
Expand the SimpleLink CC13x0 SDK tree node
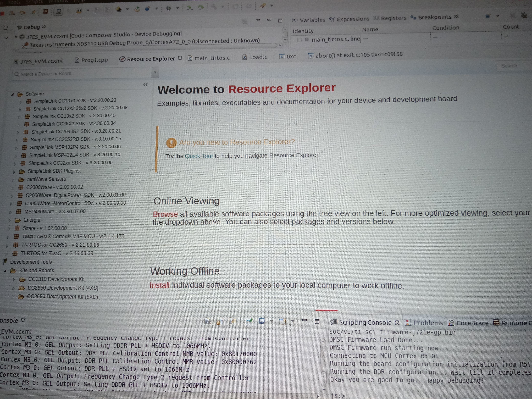coord(21,102)
